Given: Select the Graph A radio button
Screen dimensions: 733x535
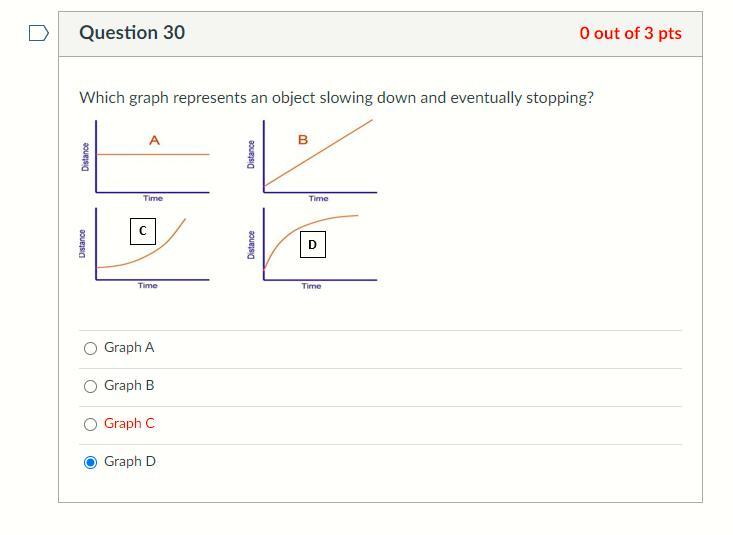Looking at the screenshot, I should coord(90,348).
